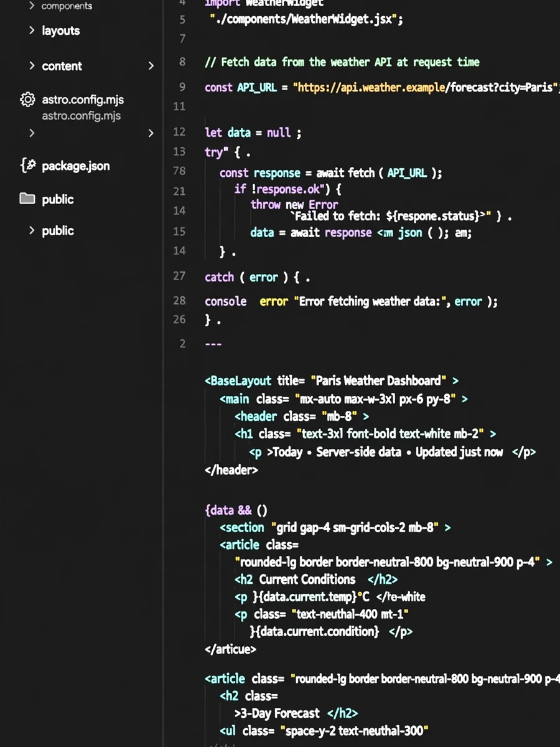Select the gray astro.config.mjs subtitle text
The width and height of the screenshot is (560, 747).
82,116
